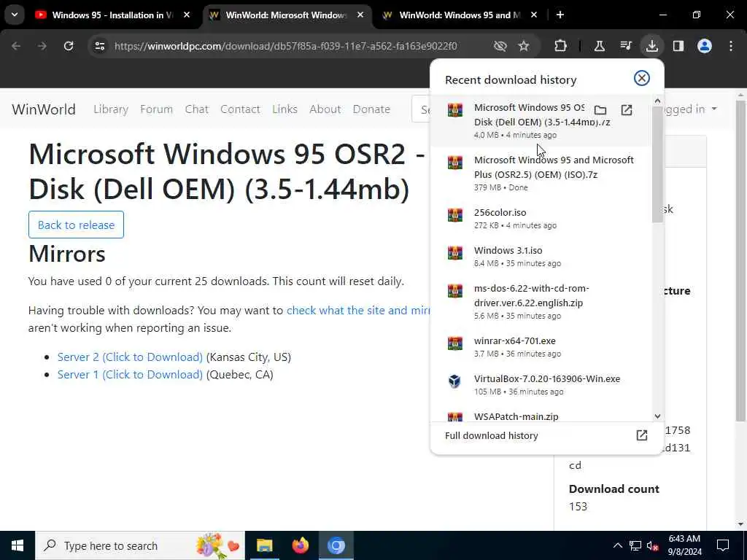The image size is (747, 560).
Task: Click archive icon beside Windows 3.1.iso
Action: click(455, 253)
